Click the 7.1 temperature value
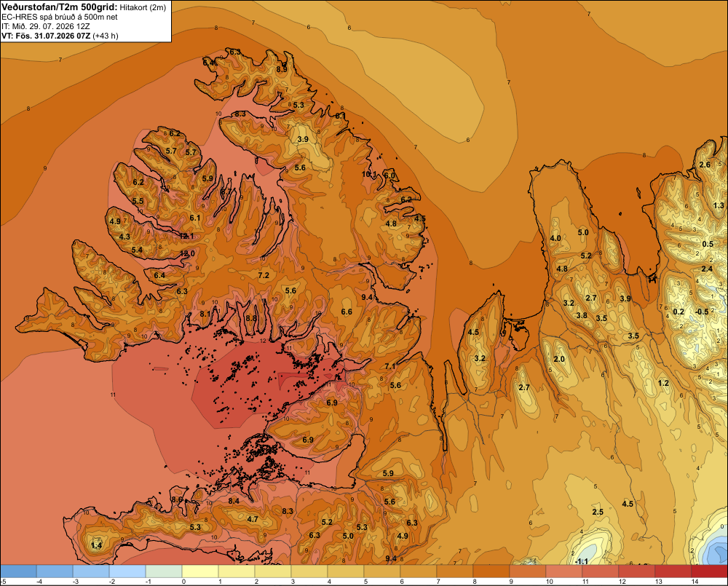 [x=390, y=366]
